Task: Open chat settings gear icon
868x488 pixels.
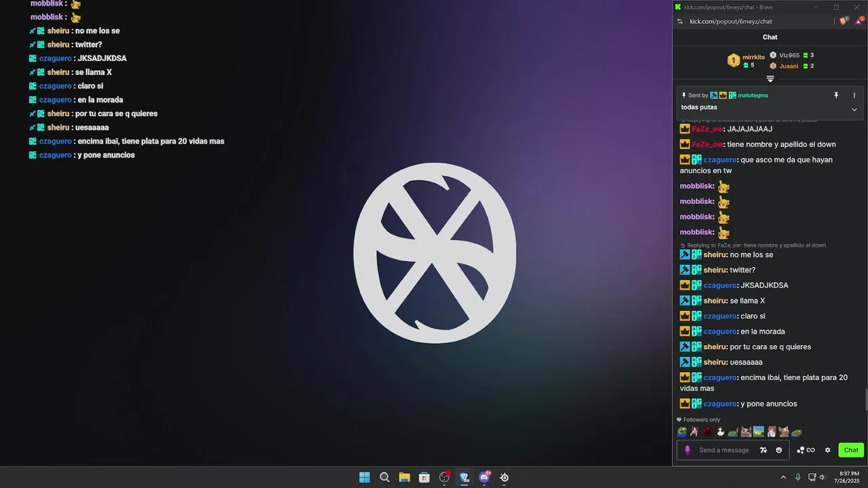Action: pyautogui.click(x=827, y=450)
